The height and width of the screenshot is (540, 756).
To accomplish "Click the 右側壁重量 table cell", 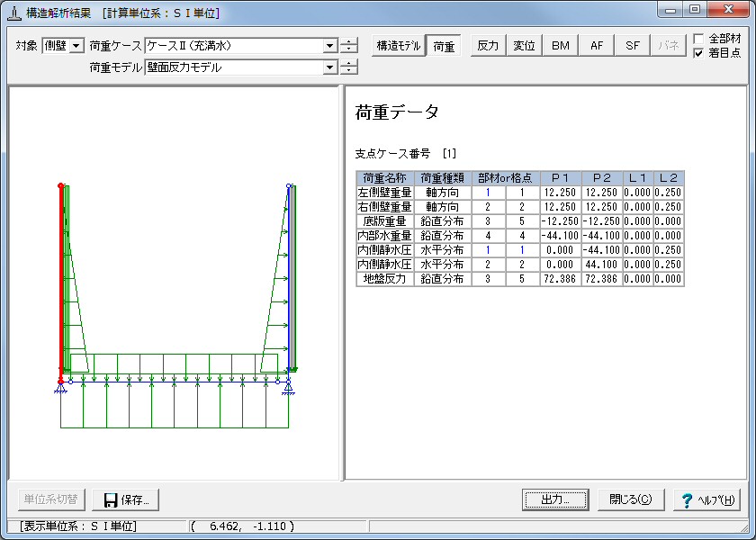I will (385, 207).
